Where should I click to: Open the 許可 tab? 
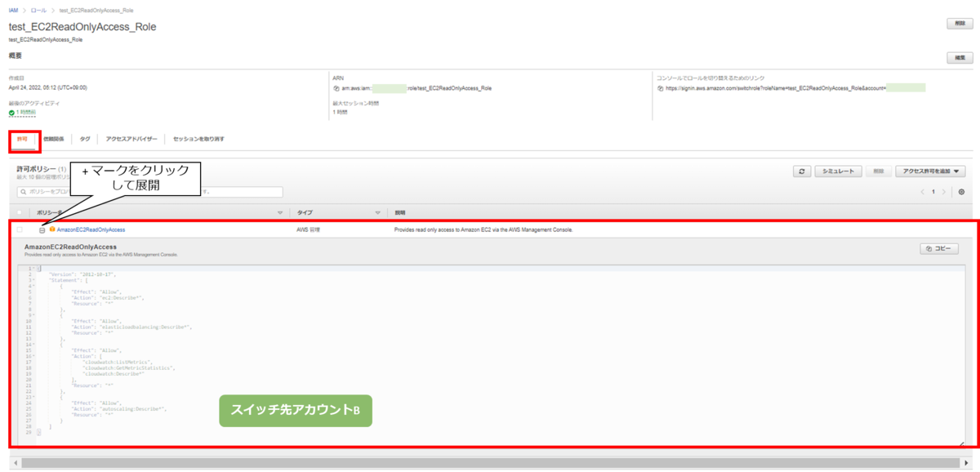22,139
